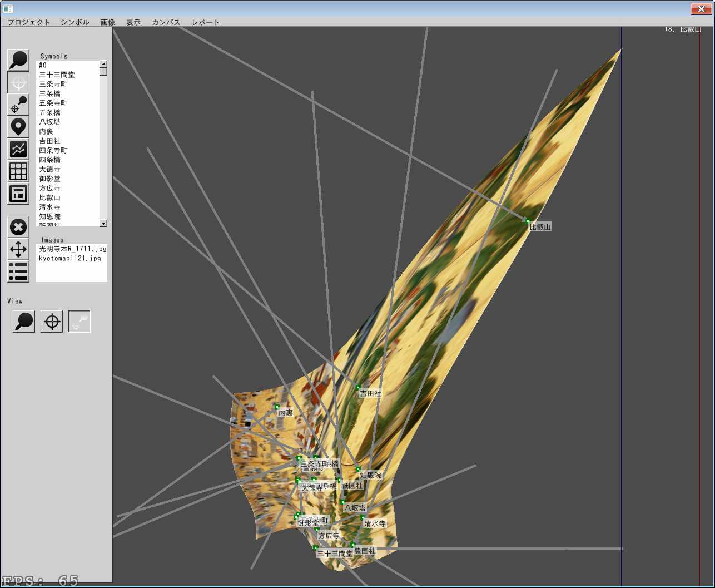Click the 八坂塔 marker on canvas
The width and height of the screenshot is (715, 588).
click(x=342, y=502)
